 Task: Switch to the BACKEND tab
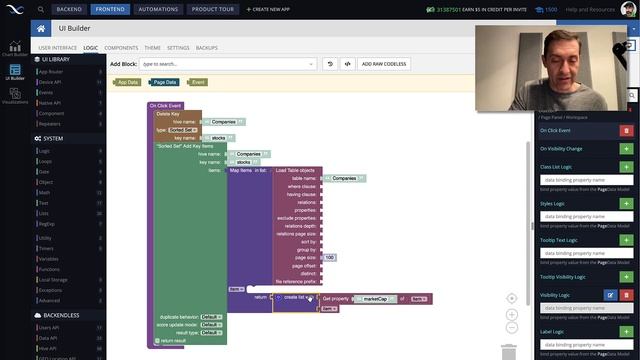click(69, 9)
